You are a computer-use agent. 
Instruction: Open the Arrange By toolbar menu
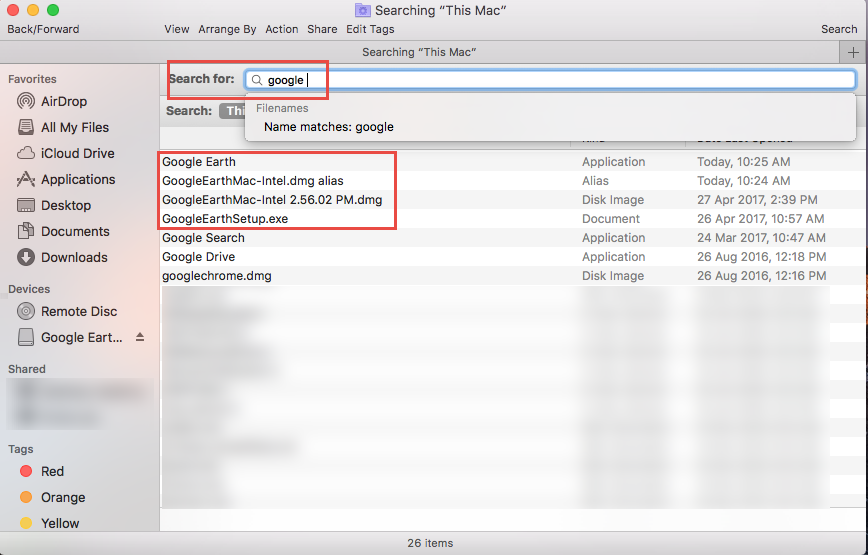click(227, 29)
